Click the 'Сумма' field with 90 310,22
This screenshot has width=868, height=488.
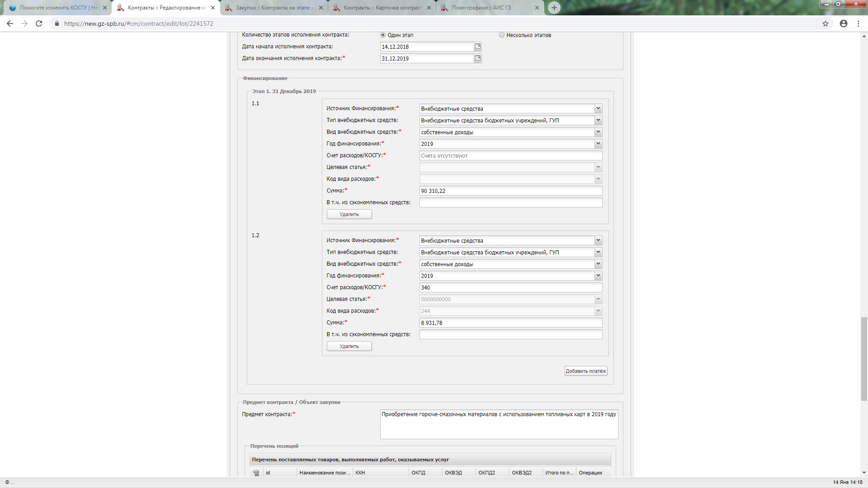(x=511, y=191)
